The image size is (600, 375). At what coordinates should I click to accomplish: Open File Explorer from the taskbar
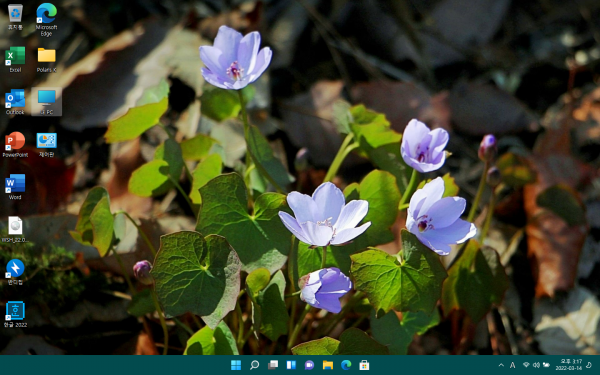click(x=328, y=365)
